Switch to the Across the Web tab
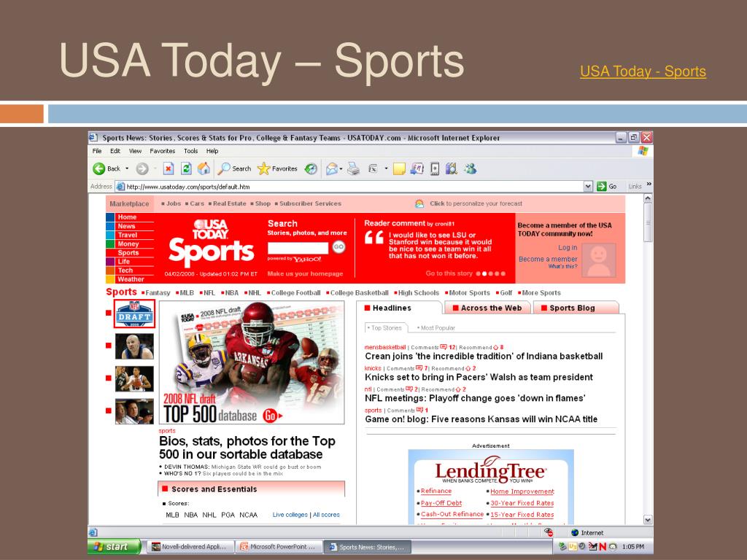The width and height of the screenshot is (747, 560). coord(487,308)
